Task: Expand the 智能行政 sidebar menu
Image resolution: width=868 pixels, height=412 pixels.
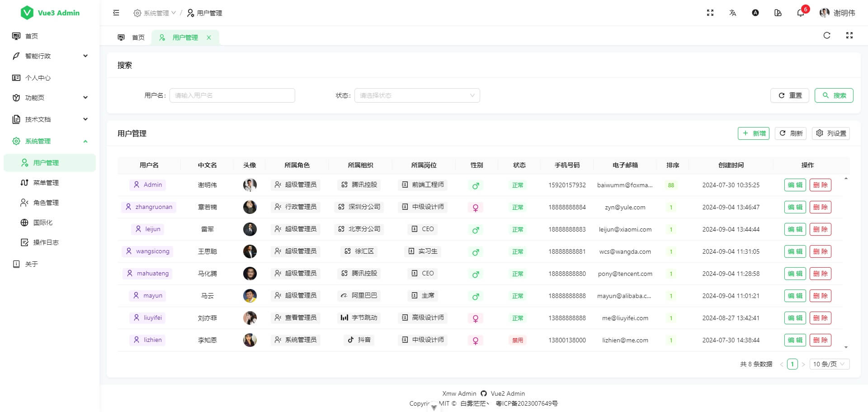Action: (x=50, y=56)
